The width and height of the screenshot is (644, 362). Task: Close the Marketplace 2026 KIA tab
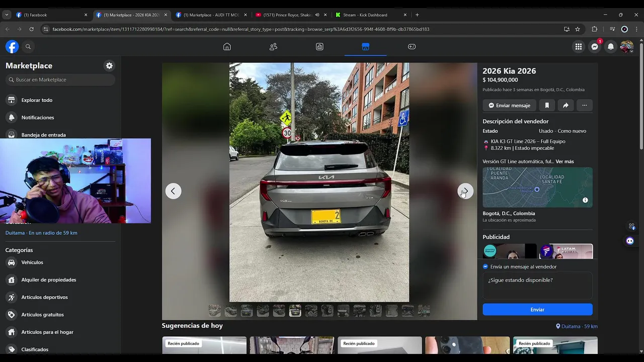point(166,15)
